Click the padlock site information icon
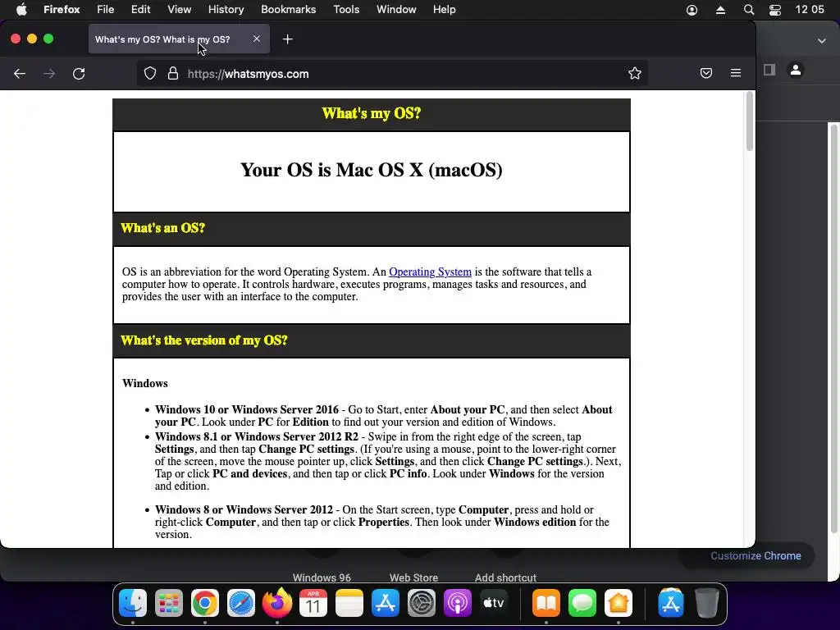The image size is (840, 630). [172, 73]
